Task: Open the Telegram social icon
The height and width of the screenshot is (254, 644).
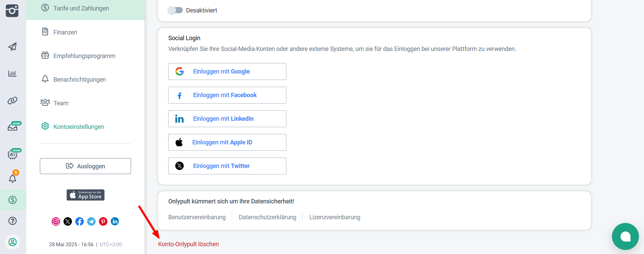Action: point(91,221)
